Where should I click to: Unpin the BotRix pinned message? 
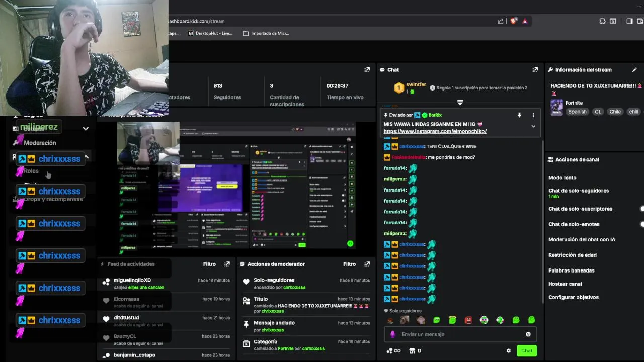(x=519, y=115)
